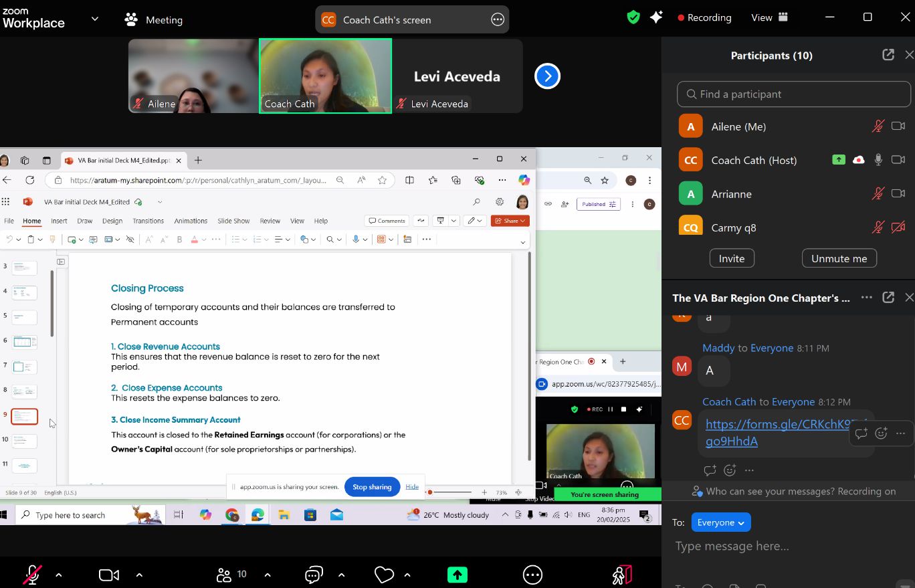Show next video thumbnails with blue arrow
The width and height of the screenshot is (915, 588).
click(x=547, y=76)
